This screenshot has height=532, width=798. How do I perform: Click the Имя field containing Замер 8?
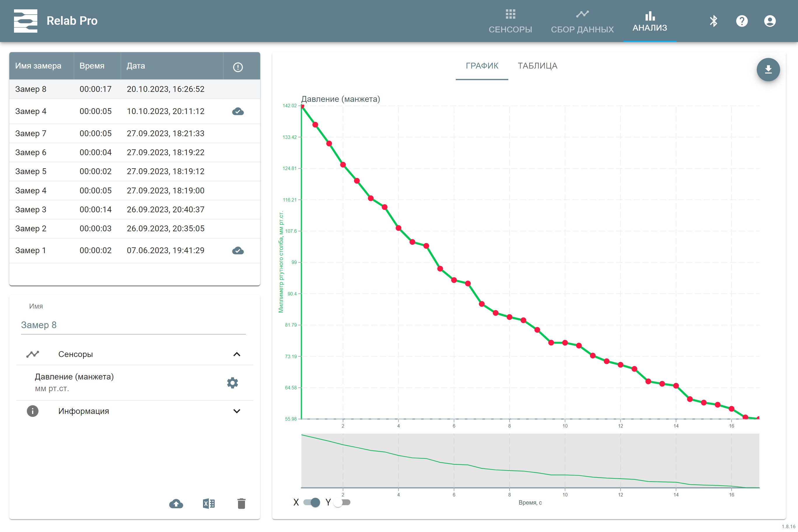(133, 325)
